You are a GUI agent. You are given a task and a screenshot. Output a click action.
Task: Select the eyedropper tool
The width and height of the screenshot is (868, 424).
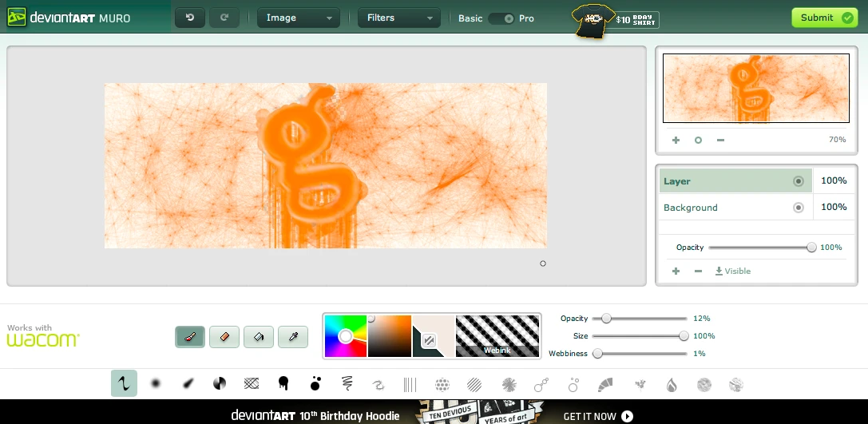(293, 336)
